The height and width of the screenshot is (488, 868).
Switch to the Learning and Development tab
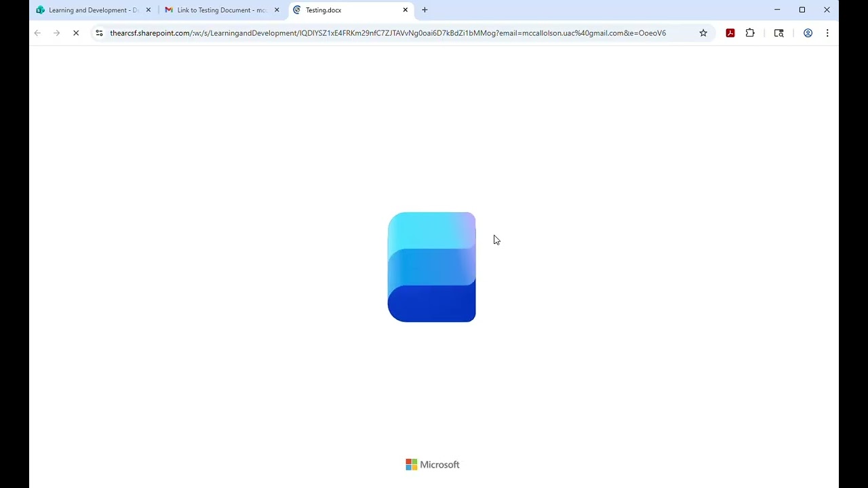pos(93,10)
